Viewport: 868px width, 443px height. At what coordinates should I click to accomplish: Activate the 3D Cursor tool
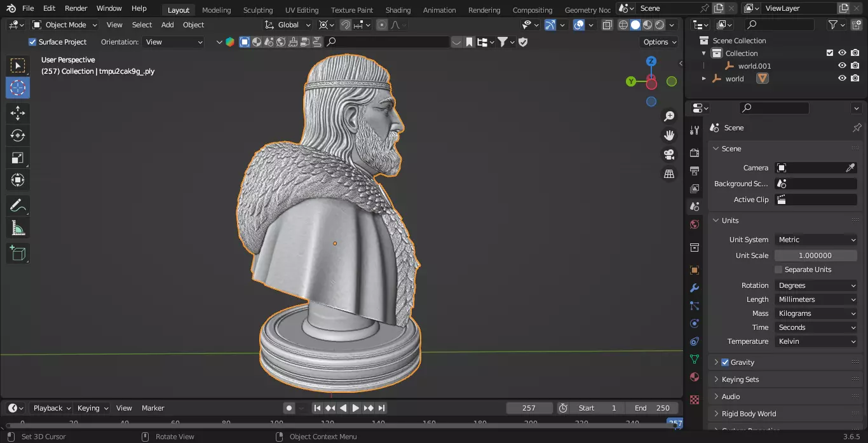tap(18, 88)
